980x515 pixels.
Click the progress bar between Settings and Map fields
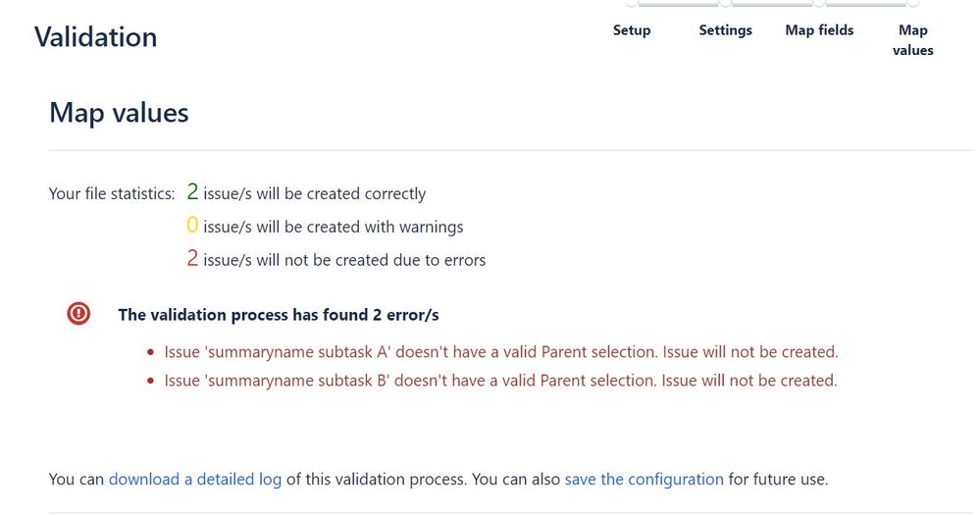coord(772,3)
